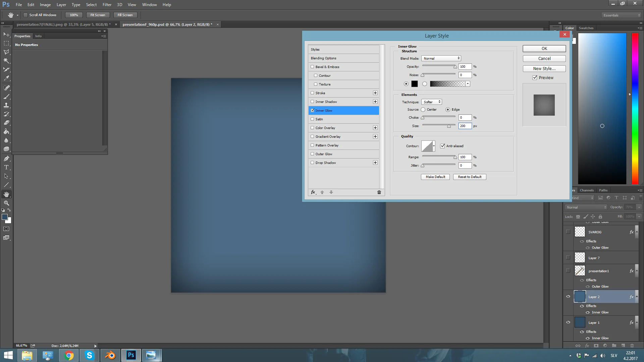Open the Filter menu
Viewport: 644px width, 362px height.
click(x=107, y=4)
